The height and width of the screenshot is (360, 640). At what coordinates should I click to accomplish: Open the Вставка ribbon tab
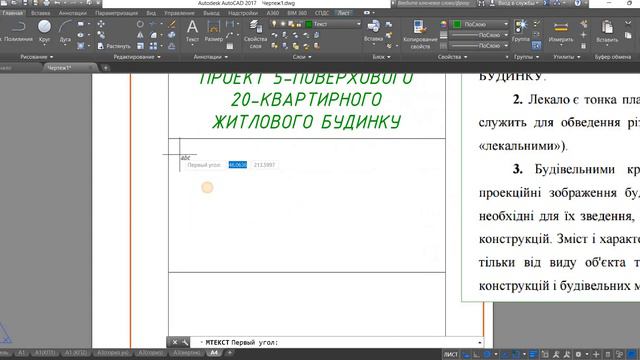click(40, 13)
